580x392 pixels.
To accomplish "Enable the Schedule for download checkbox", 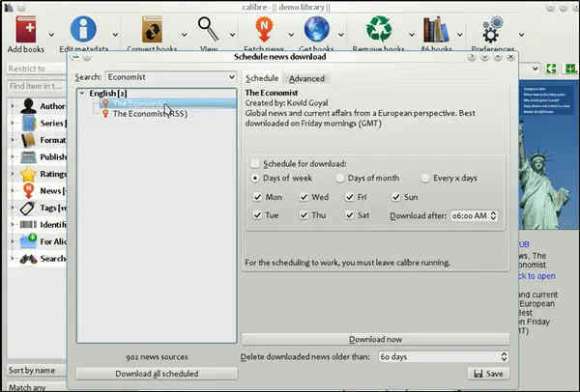I will pyautogui.click(x=255, y=164).
